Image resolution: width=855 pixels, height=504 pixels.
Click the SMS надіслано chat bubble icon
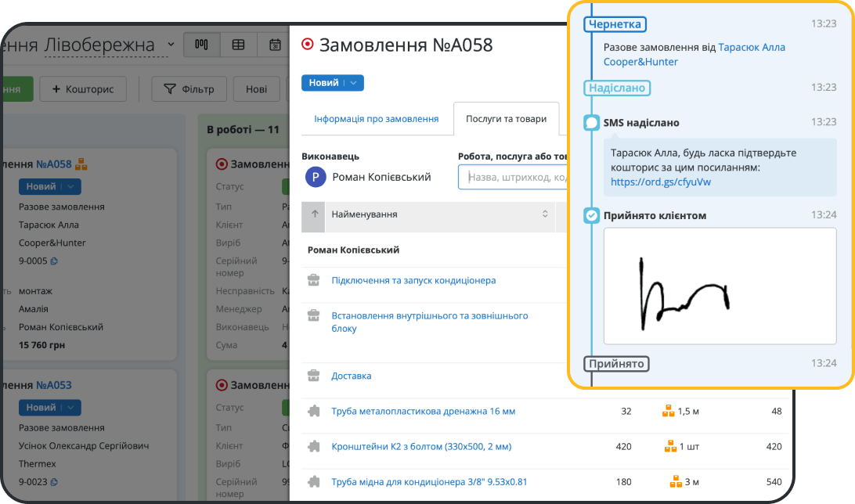[592, 123]
